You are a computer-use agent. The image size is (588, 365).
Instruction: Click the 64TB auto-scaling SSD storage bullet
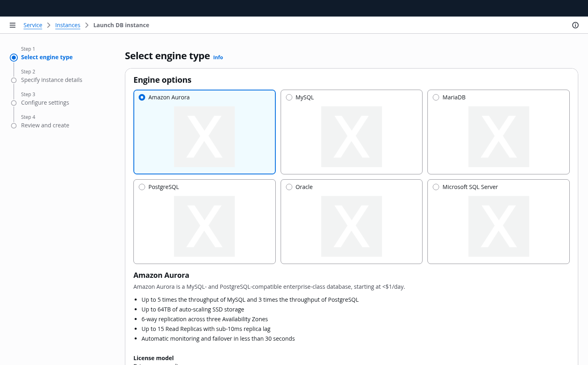193,309
